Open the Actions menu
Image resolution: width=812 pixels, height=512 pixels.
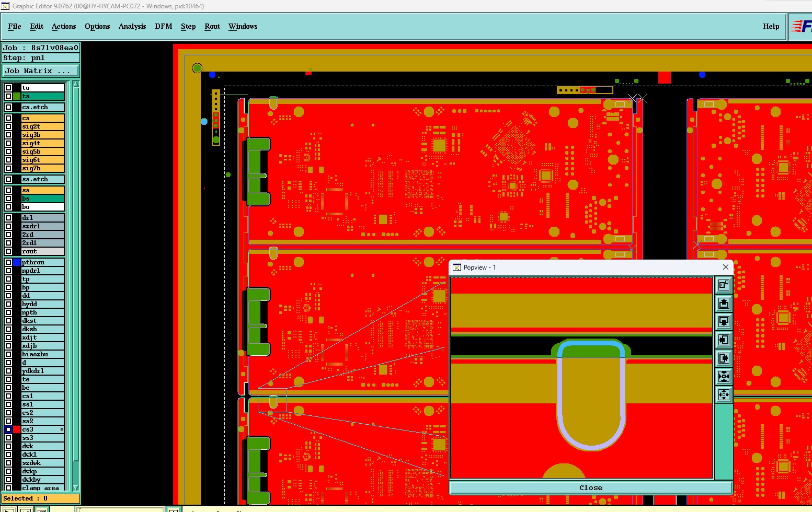[64, 26]
